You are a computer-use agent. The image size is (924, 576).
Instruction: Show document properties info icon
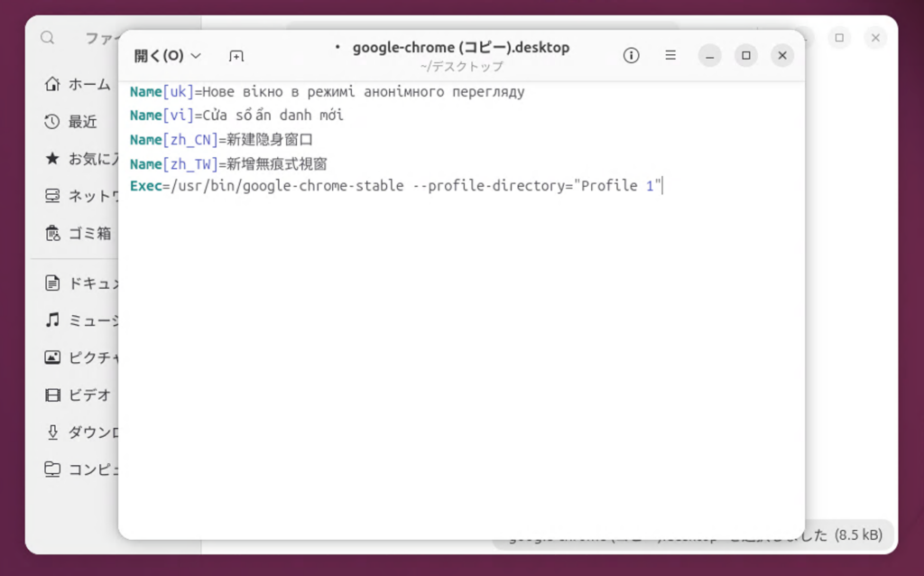[x=632, y=56]
